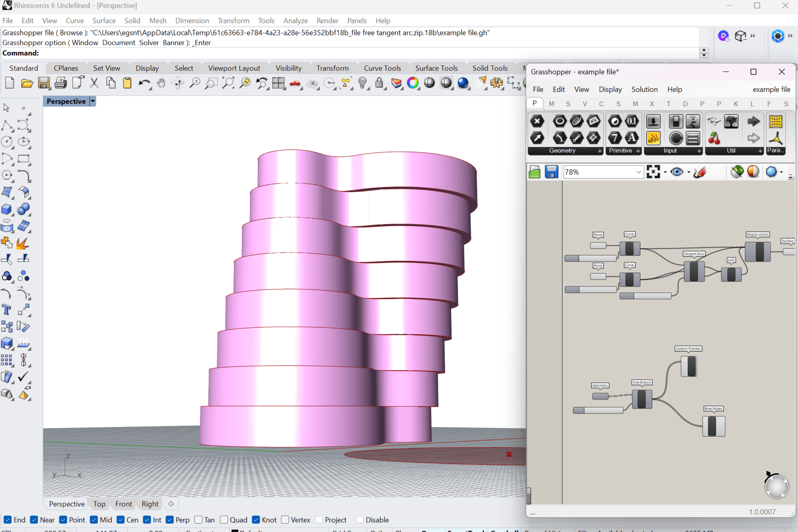
Task: Toggle the Vertex osnap checkbox
Action: click(x=285, y=520)
